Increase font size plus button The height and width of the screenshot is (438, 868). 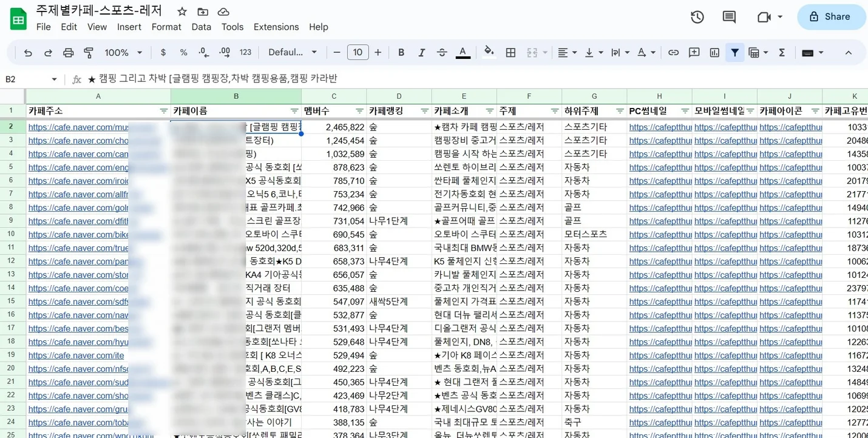tap(378, 53)
